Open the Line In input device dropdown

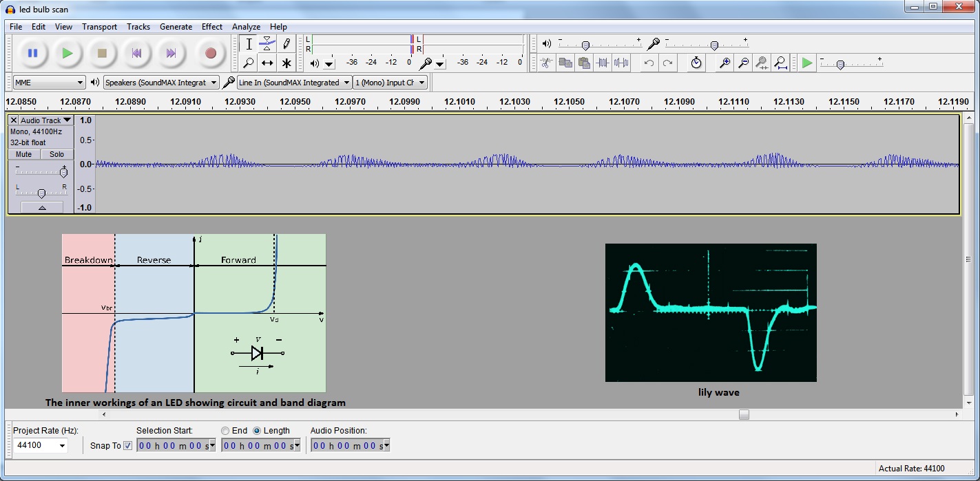pos(294,83)
